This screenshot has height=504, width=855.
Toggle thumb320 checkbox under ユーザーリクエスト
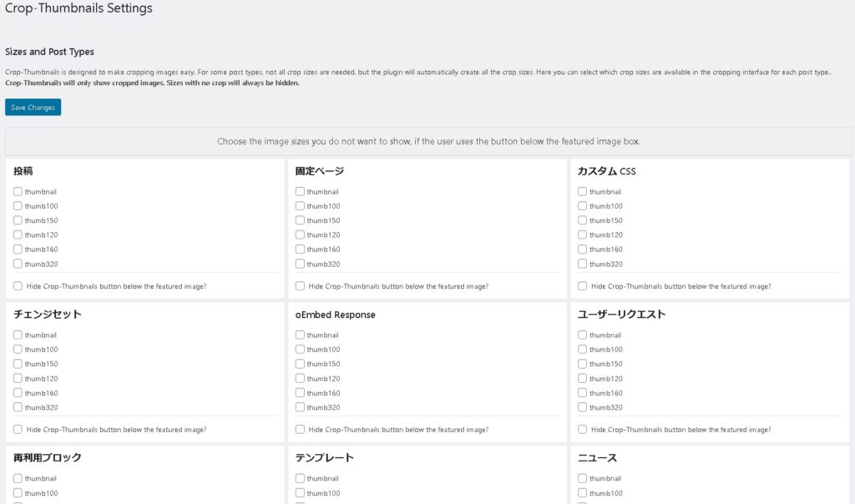point(582,407)
